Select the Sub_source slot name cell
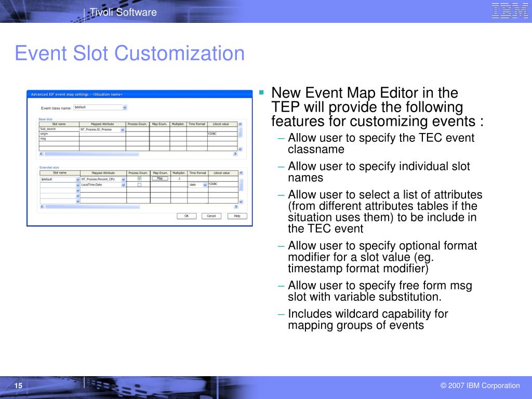The image size is (532, 399). tap(59, 129)
